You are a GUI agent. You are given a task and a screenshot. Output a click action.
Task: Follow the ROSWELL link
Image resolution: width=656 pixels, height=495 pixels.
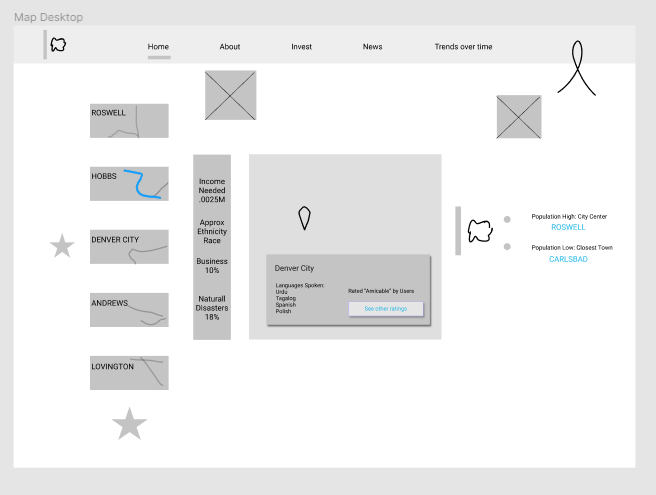(x=568, y=227)
